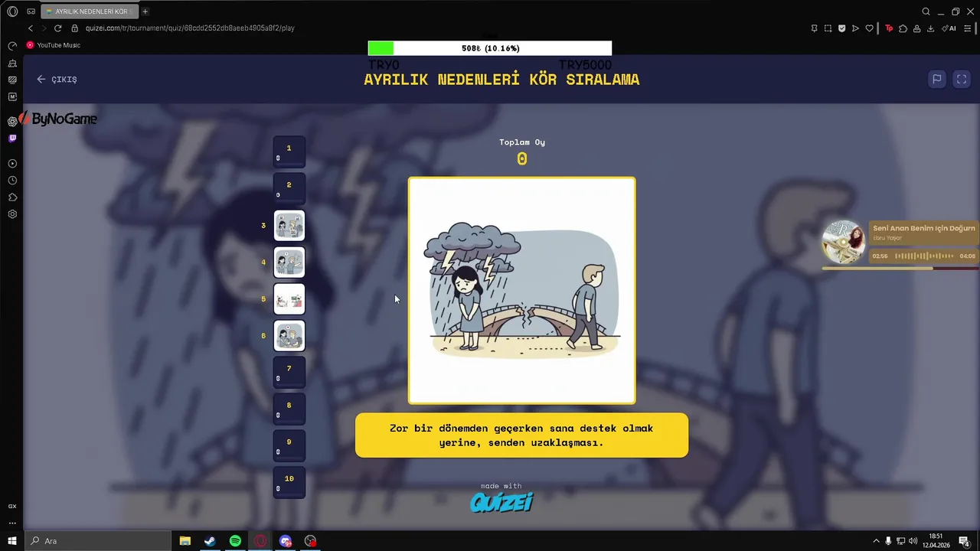Bookmark page with the heart icon
Viewport: 980px width, 551px height.
tap(869, 28)
